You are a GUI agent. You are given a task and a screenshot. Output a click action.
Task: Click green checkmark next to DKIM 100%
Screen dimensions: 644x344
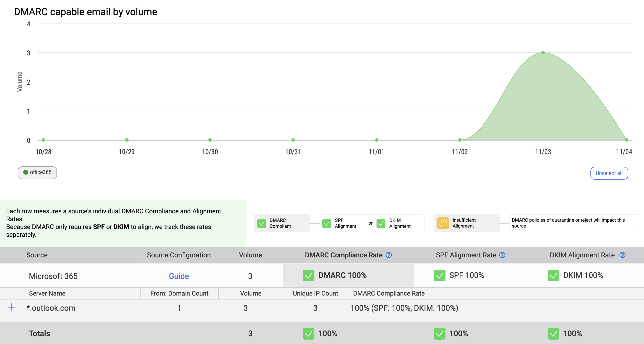coord(553,275)
